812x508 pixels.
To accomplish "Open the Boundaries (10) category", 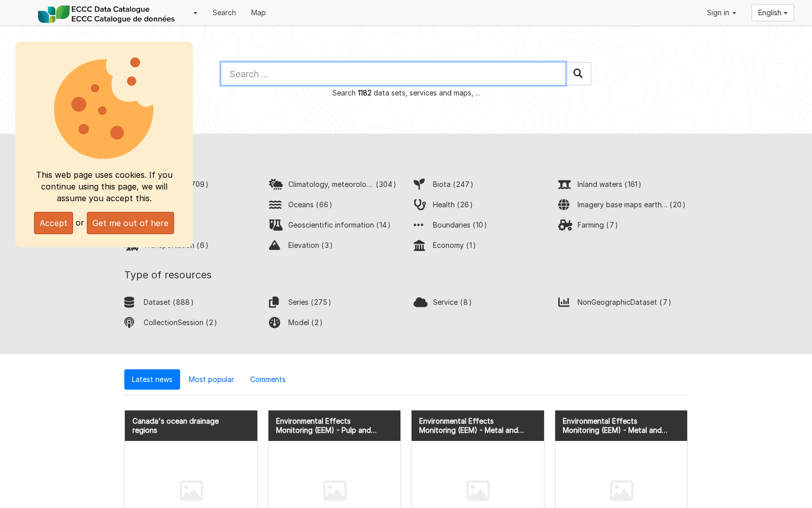I will [x=460, y=225].
